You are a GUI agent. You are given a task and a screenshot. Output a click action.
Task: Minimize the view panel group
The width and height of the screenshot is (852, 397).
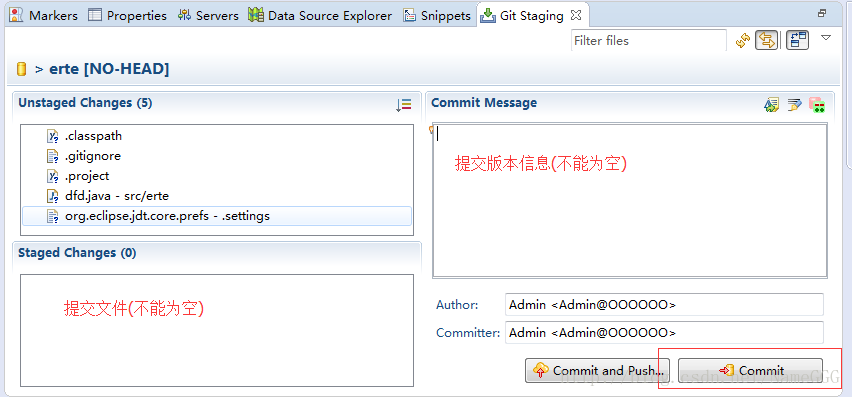822,13
